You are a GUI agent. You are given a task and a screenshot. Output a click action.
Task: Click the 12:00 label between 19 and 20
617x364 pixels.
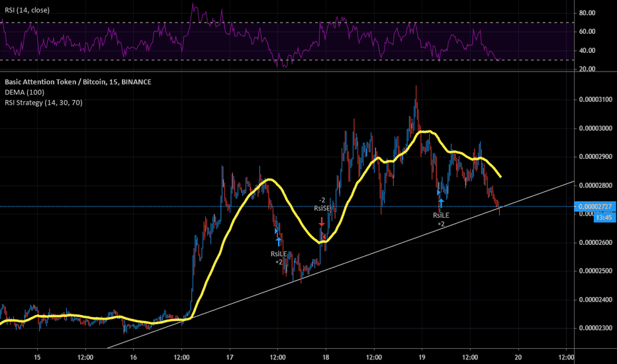pos(470,357)
